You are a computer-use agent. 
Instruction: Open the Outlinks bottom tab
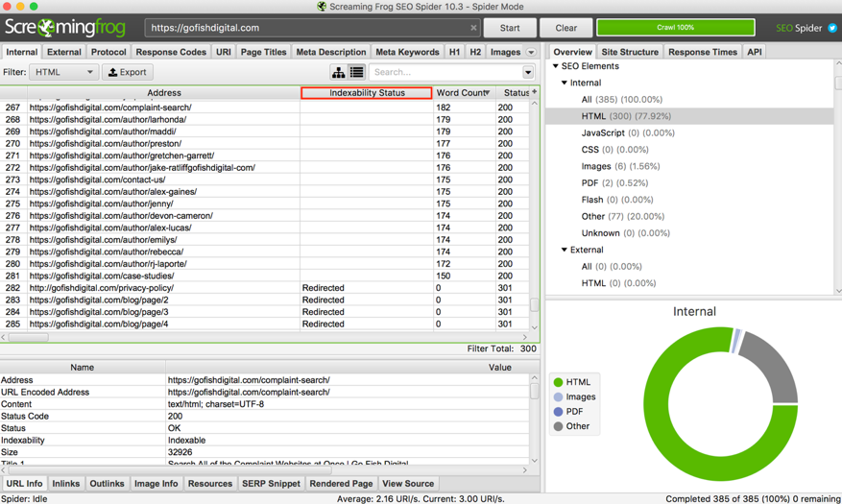click(x=107, y=484)
